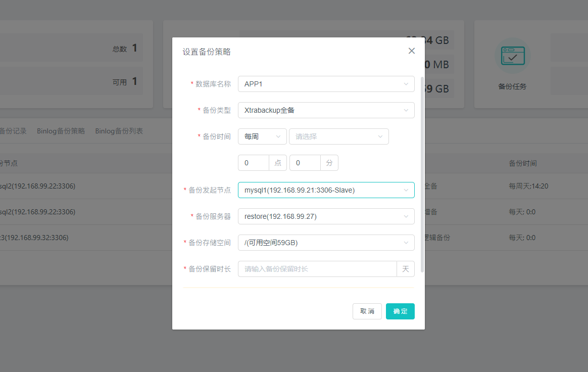Open the 备份发起节点 mysql1 dropdown

pyautogui.click(x=326, y=190)
